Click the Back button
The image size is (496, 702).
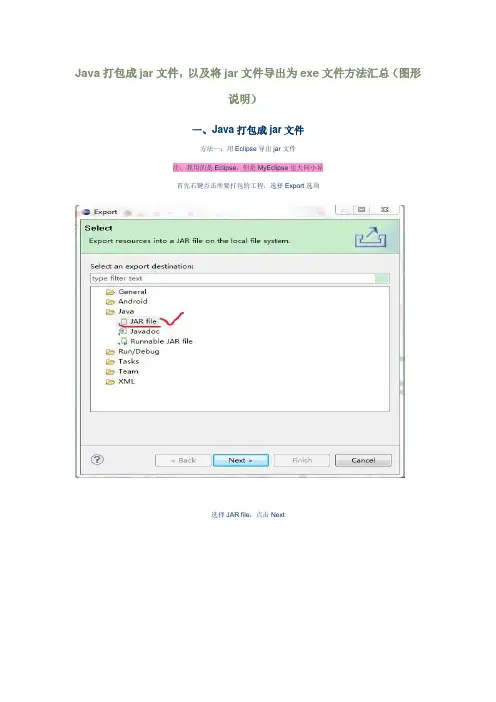click(183, 460)
